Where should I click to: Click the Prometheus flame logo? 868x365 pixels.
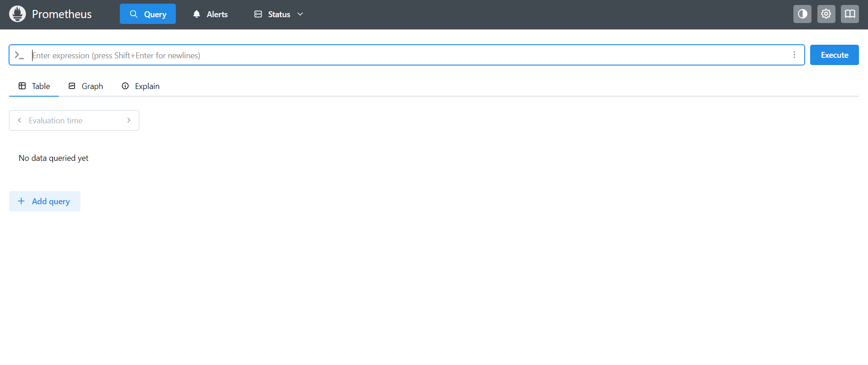click(17, 14)
